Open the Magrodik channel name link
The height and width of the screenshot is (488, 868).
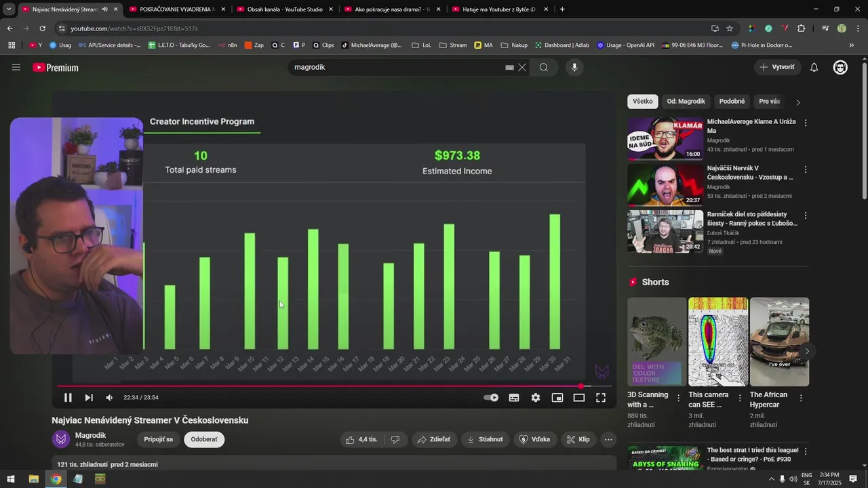(90, 435)
